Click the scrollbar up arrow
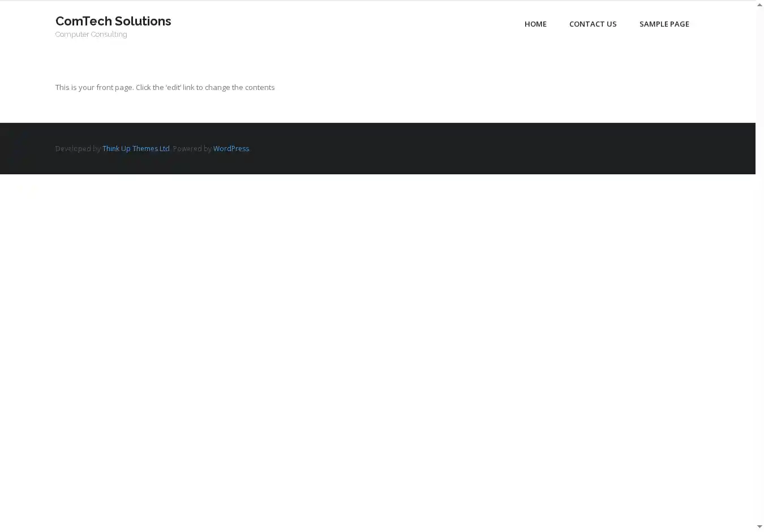Viewport: 764px width, 532px height. (759, 5)
